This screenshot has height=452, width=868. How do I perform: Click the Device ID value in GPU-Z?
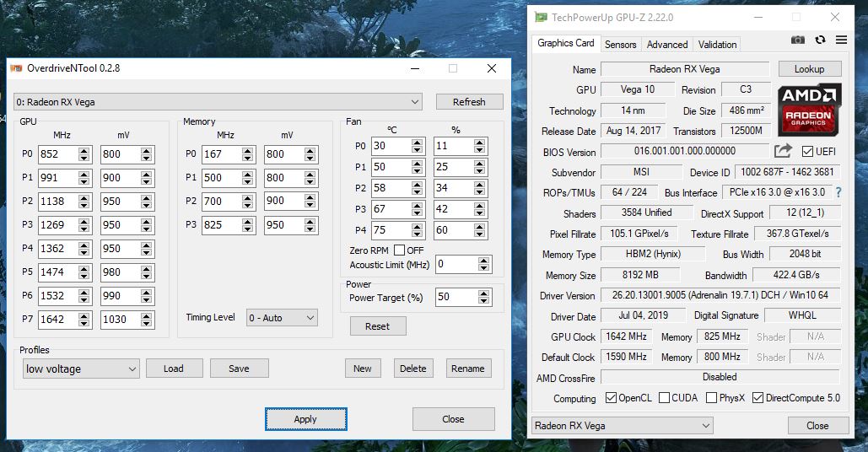click(787, 172)
